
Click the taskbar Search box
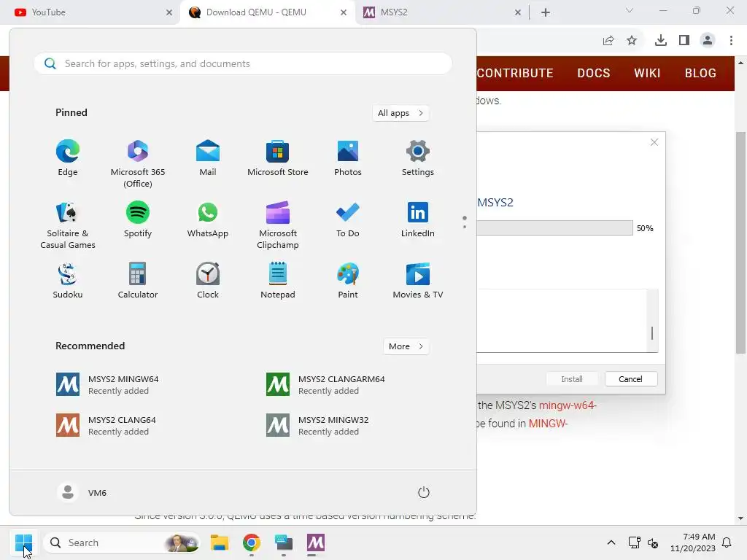(x=122, y=542)
